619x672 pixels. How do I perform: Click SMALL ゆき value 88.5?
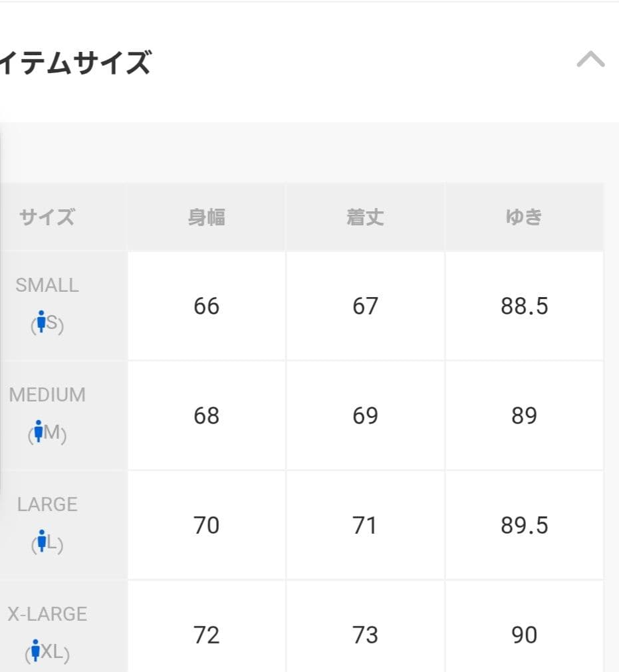point(524,306)
